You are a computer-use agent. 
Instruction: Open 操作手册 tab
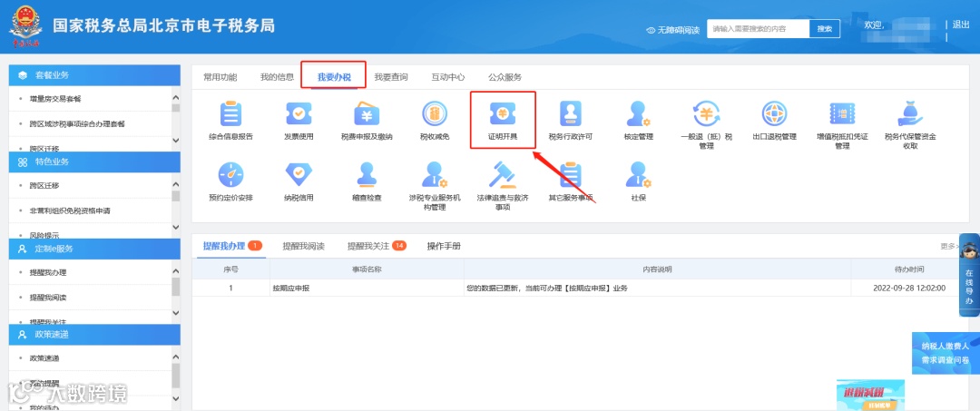click(444, 246)
